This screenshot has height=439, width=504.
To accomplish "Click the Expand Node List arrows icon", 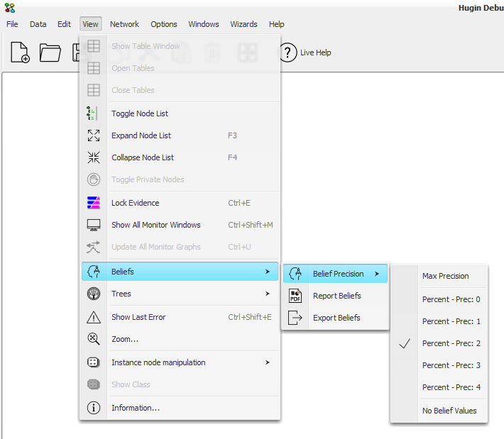I will click(94, 135).
